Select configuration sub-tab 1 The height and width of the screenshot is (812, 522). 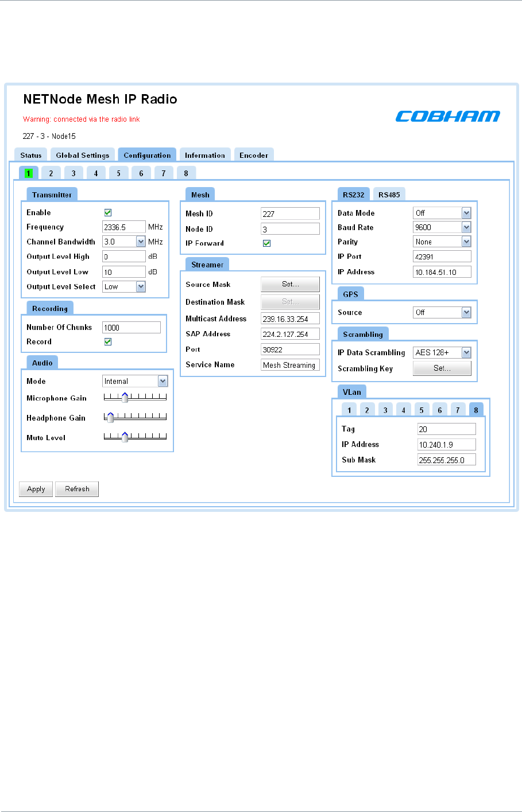point(29,173)
